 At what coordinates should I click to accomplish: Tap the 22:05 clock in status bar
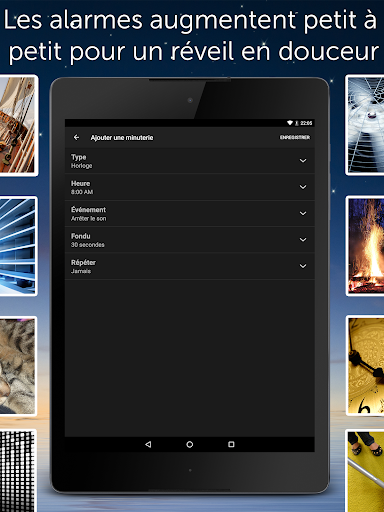(306, 123)
